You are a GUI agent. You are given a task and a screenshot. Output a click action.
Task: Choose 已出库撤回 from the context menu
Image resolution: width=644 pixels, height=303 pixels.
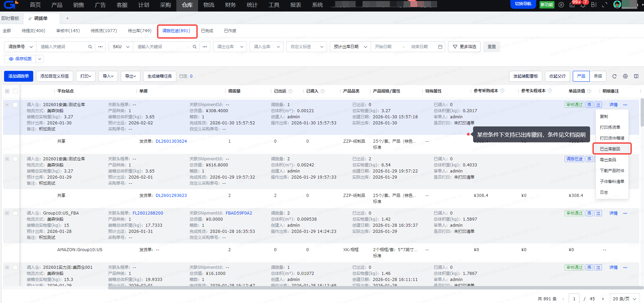click(610, 149)
